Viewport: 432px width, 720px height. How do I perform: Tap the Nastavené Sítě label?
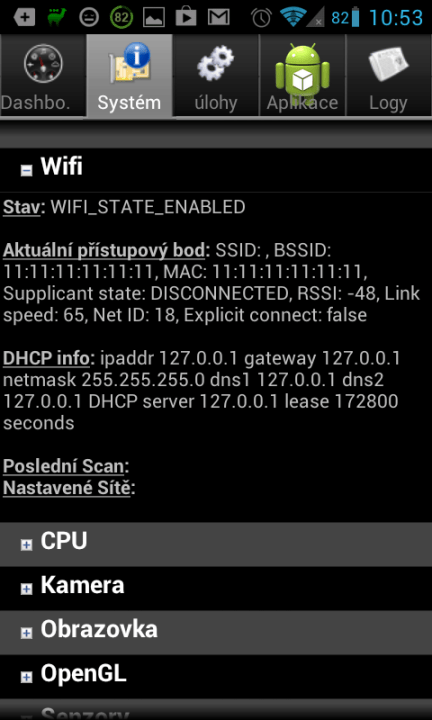(67, 488)
